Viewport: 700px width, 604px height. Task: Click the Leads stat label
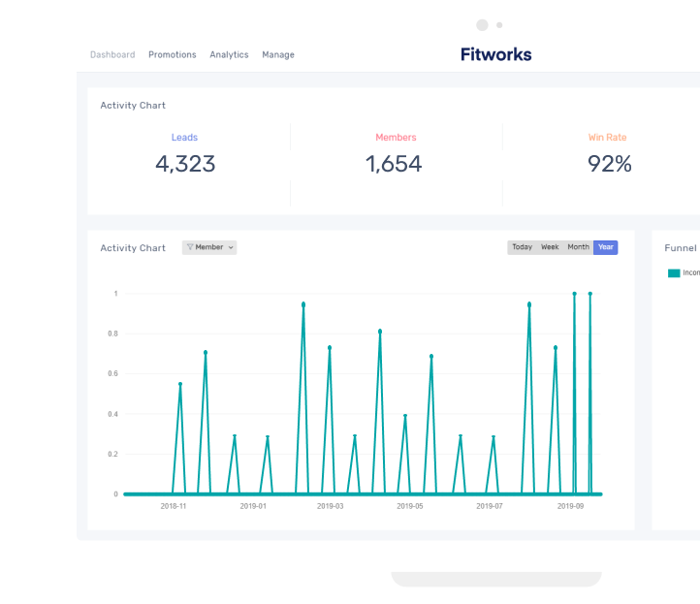pos(184,138)
